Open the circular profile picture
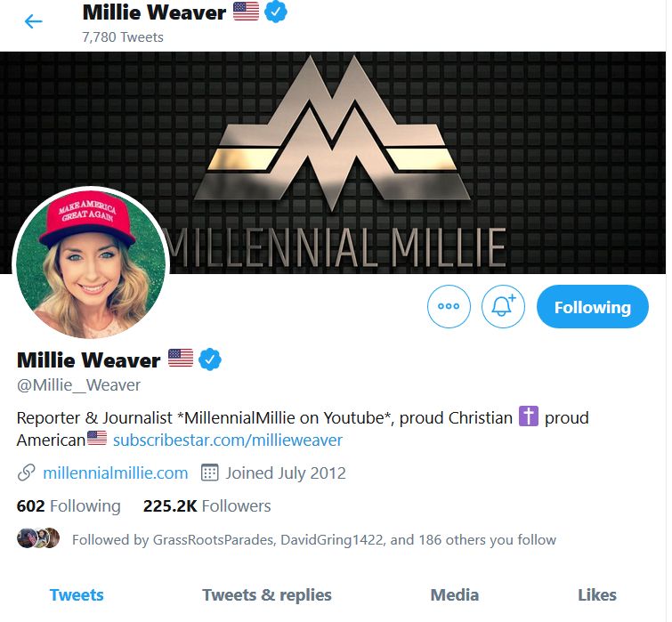The width and height of the screenshot is (672, 622). (91, 263)
